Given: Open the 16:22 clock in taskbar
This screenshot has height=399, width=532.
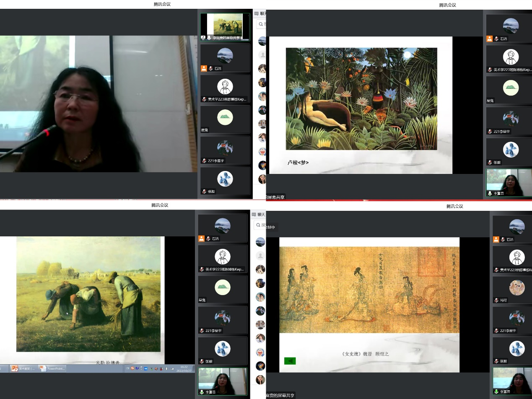Looking at the screenshot, I should click(x=184, y=369).
